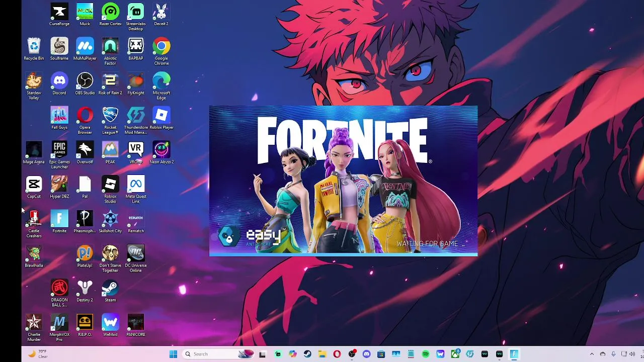The image size is (644, 362).
Task: Open Google Chrome desktop shortcut
Action: coord(162,52)
